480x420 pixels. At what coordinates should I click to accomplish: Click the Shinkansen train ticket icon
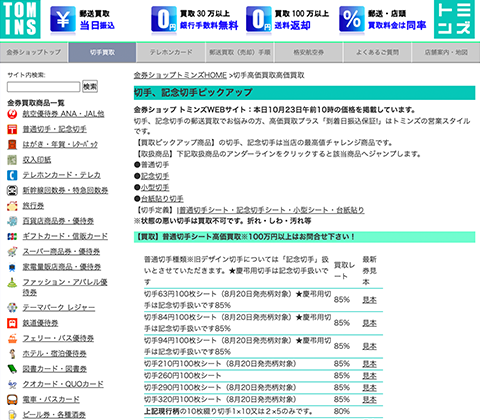12,190
